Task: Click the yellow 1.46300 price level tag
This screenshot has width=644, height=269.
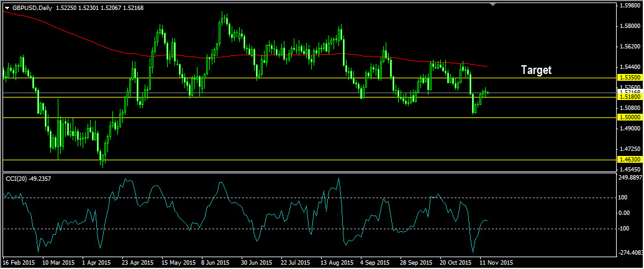Action: [628, 160]
